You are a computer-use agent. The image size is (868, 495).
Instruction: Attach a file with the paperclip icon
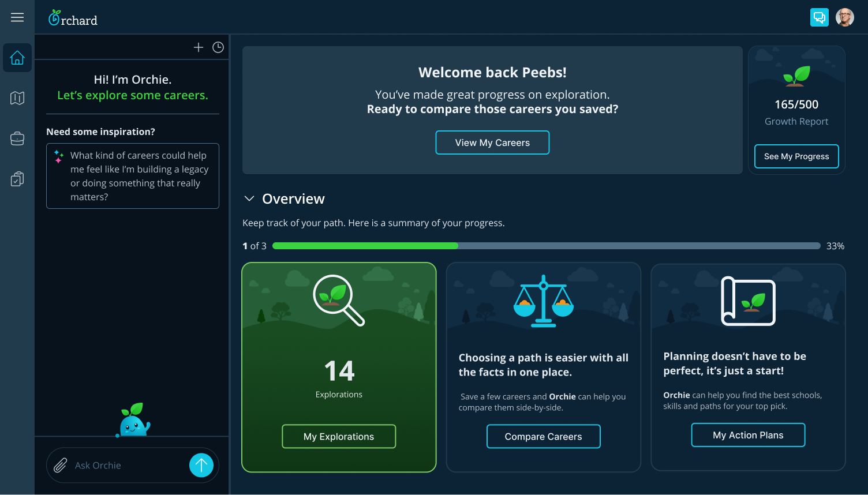coord(60,465)
